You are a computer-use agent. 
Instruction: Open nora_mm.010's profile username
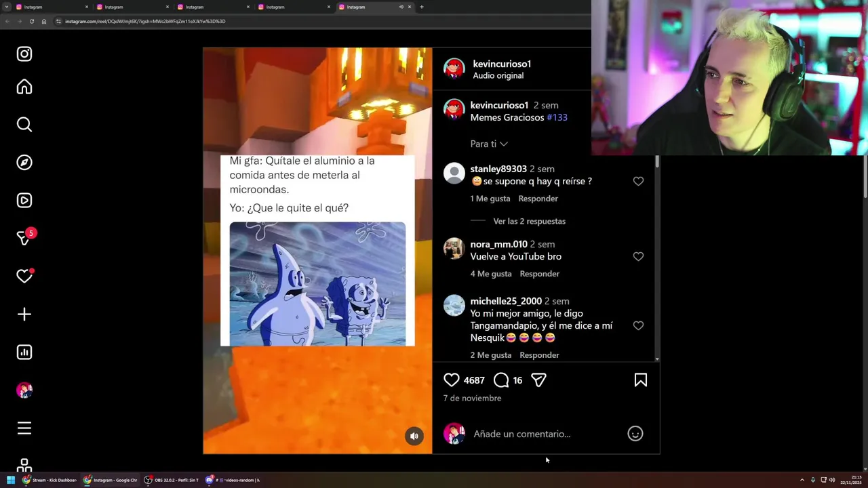498,244
